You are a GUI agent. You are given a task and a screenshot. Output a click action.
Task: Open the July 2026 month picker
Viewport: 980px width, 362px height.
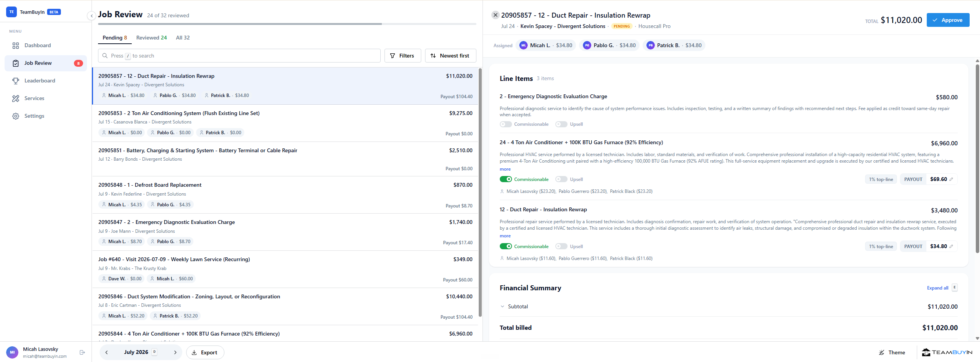(x=140, y=352)
